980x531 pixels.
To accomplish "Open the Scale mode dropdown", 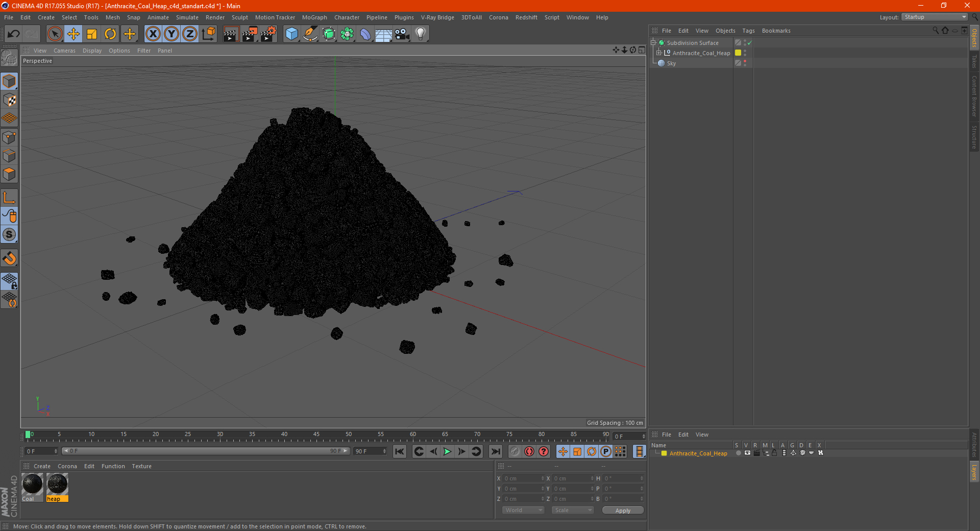I will click(x=573, y=510).
